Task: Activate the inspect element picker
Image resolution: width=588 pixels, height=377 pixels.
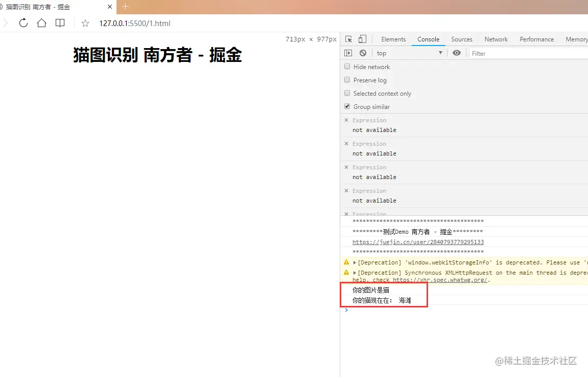Action: pyautogui.click(x=348, y=39)
